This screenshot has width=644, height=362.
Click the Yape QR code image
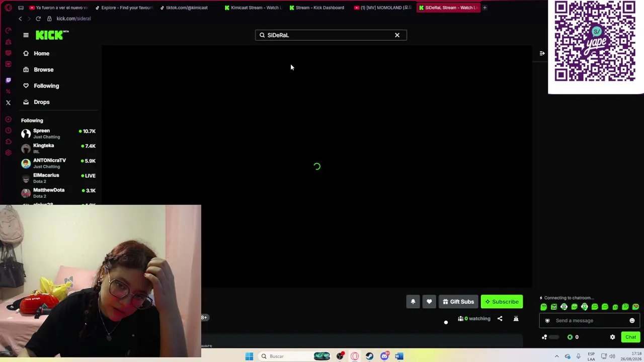pyautogui.click(x=595, y=41)
